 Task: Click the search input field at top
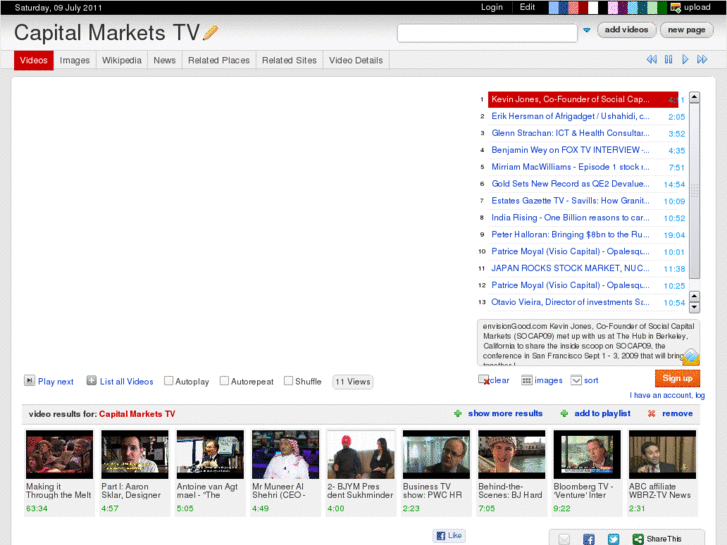pos(487,33)
